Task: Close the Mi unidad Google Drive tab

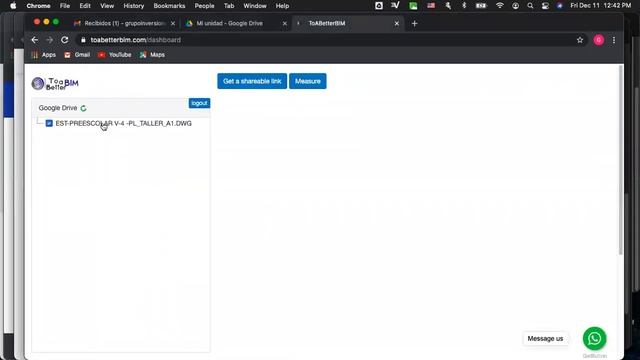Action: [x=285, y=24]
